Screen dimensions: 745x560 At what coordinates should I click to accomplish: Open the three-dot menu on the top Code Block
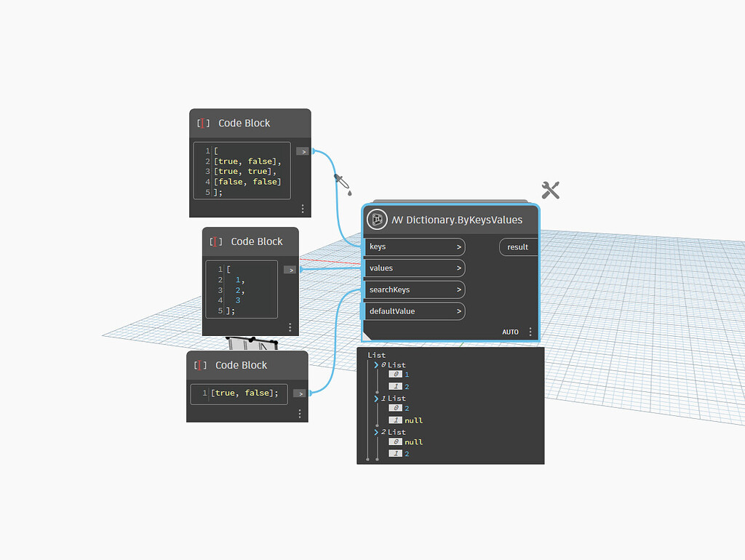click(303, 209)
